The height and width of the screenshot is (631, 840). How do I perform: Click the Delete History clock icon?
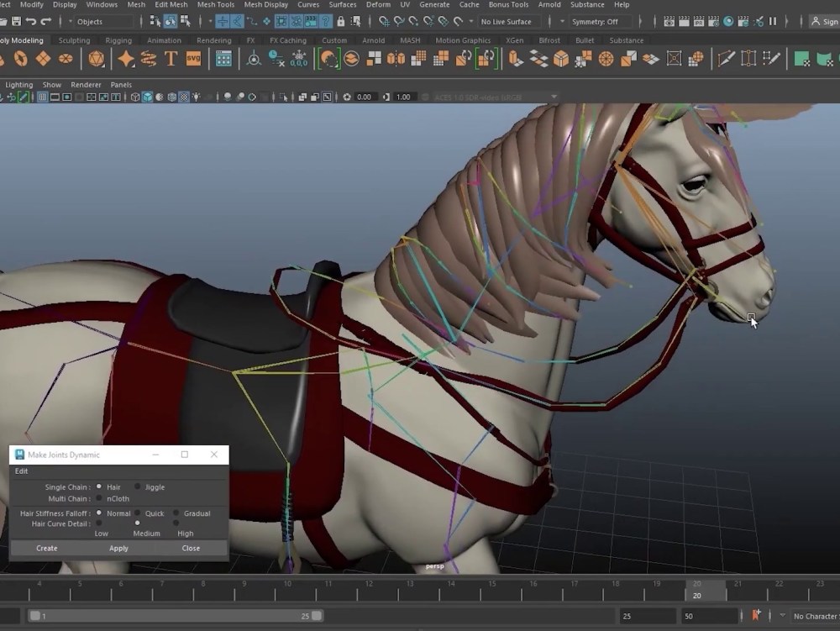pos(276,58)
